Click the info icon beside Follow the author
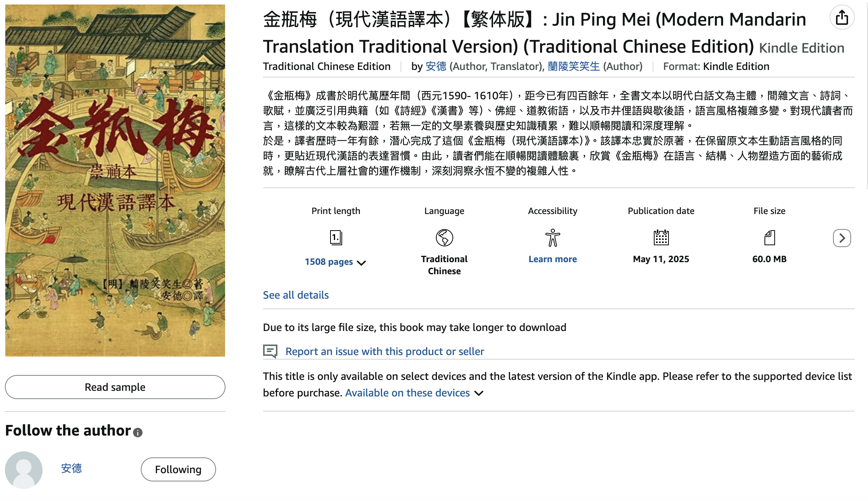This screenshot has width=868, height=501. 138,433
